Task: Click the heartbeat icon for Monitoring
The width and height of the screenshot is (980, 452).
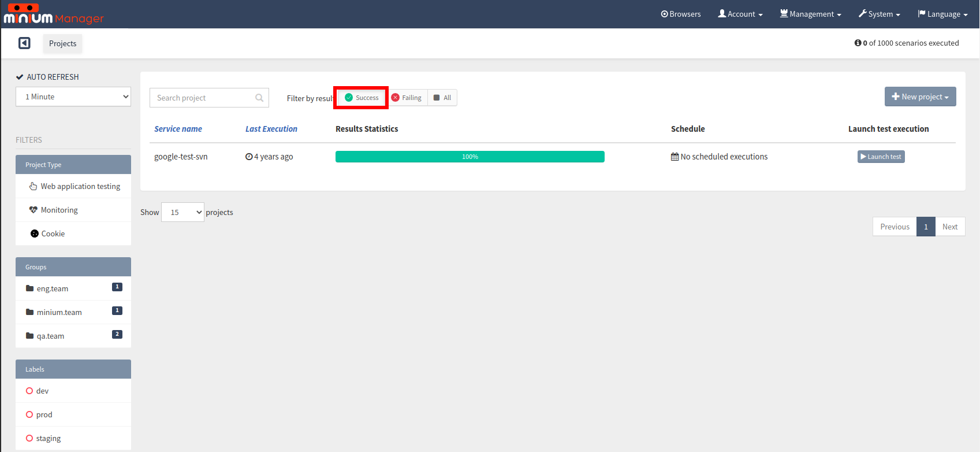Action: [33, 210]
